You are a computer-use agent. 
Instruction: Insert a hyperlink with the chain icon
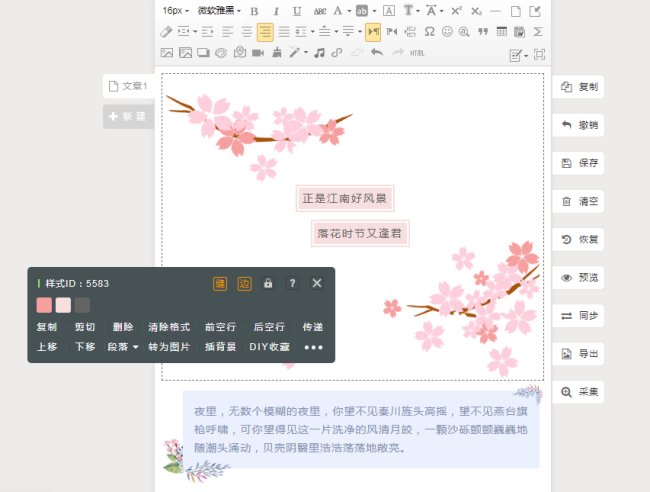(337, 53)
